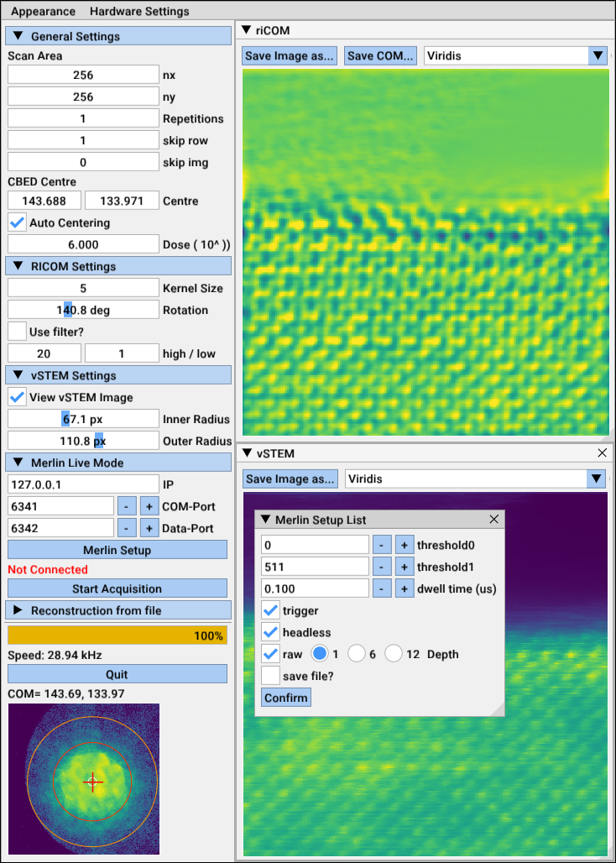Expand Reconstruction from file section
The width and height of the screenshot is (616, 863).
118,610
